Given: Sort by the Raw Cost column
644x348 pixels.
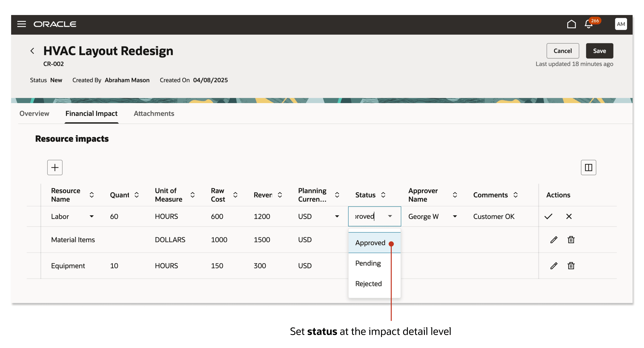Looking at the screenshot, I should pyautogui.click(x=235, y=195).
